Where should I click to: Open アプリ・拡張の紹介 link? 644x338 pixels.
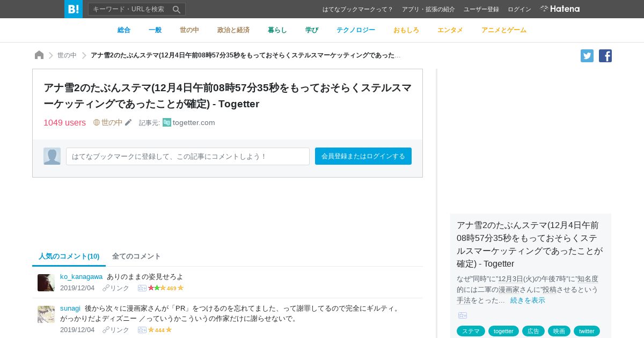[428, 9]
